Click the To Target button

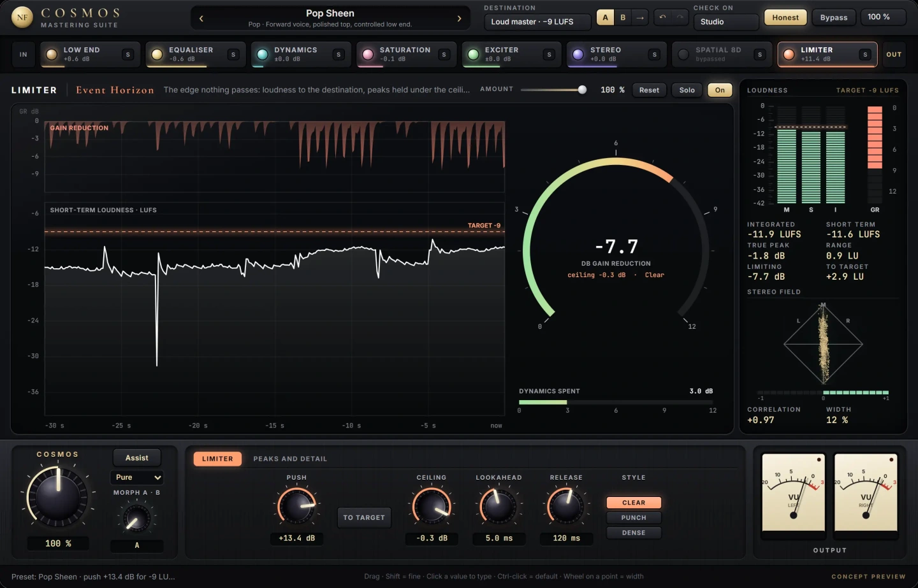point(364,517)
